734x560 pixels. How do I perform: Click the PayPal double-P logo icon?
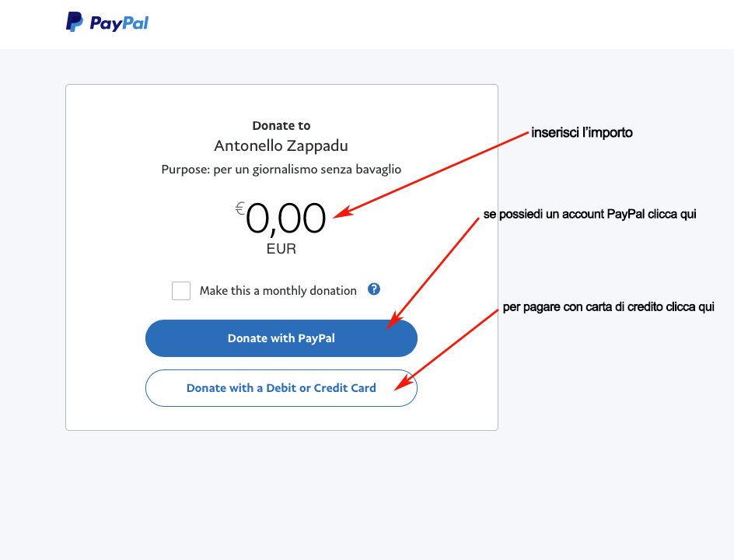click(74, 23)
